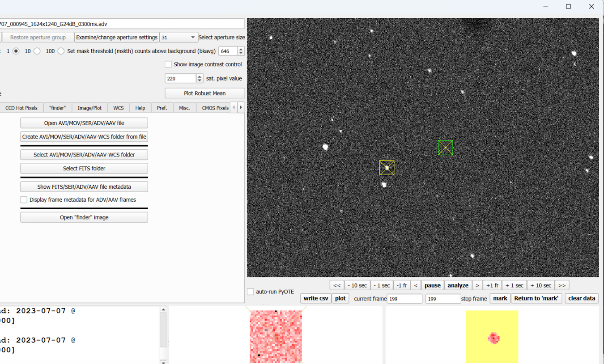Decrease the sat. pixel value spinner
This screenshot has width=604, height=364.
[x=200, y=80]
